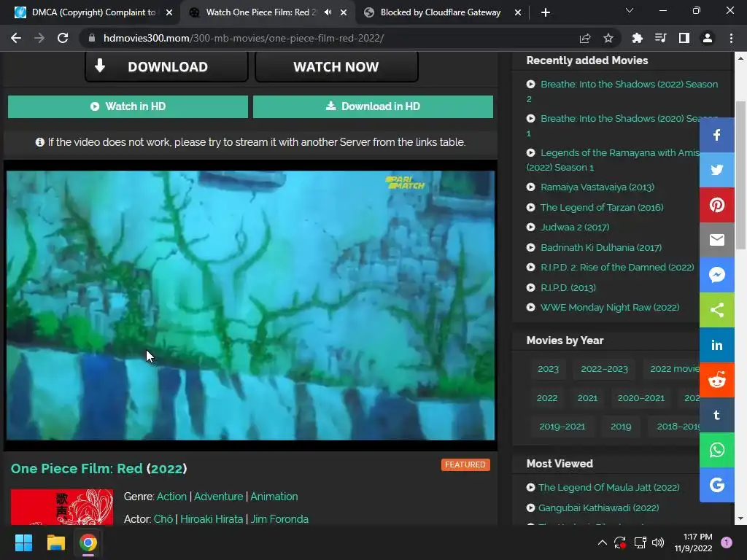Select the 2021 year tag
The height and width of the screenshot is (560, 747).
(587, 398)
